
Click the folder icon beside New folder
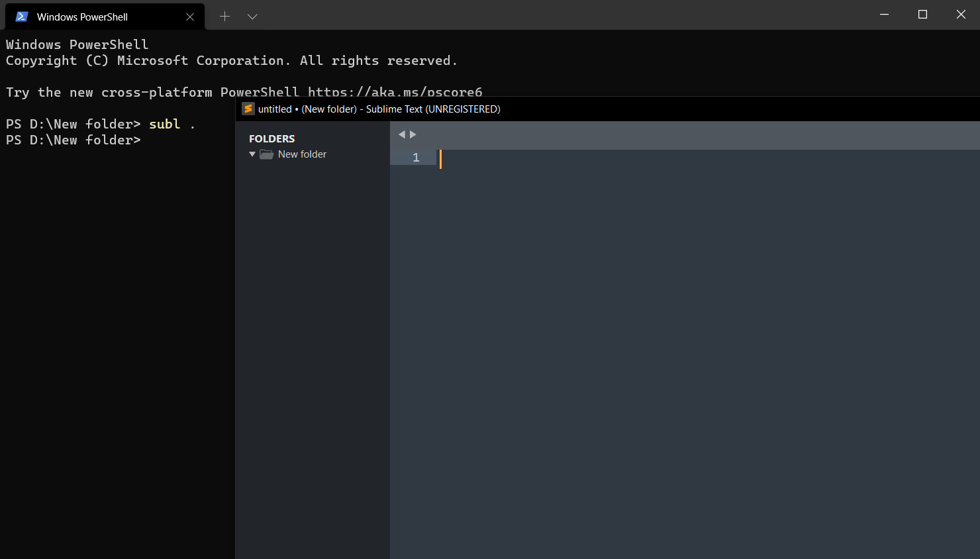[266, 154]
